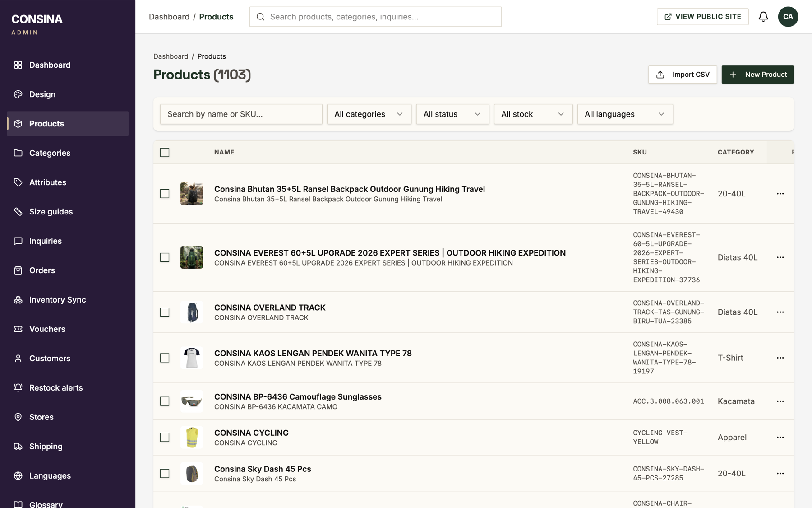Click the Customers person icon

coord(18,359)
